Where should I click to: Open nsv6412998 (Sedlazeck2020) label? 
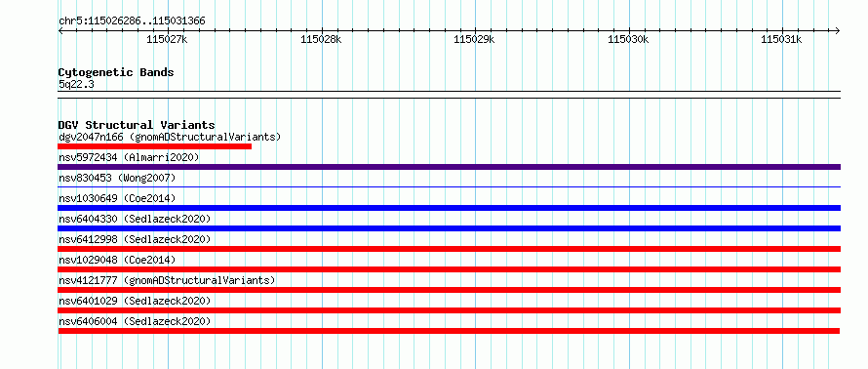pyautogui.click(x=135, y=239)
